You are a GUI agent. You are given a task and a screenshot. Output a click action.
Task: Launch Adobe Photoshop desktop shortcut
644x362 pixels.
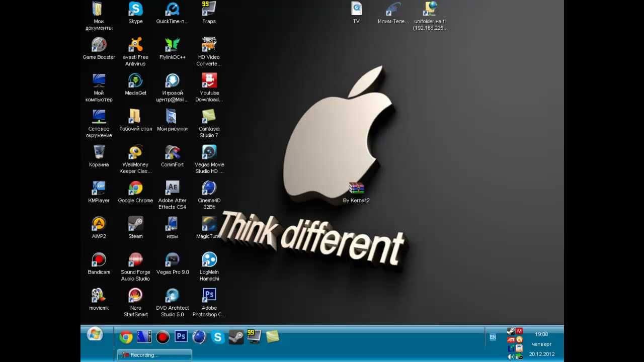click(209, 302)
